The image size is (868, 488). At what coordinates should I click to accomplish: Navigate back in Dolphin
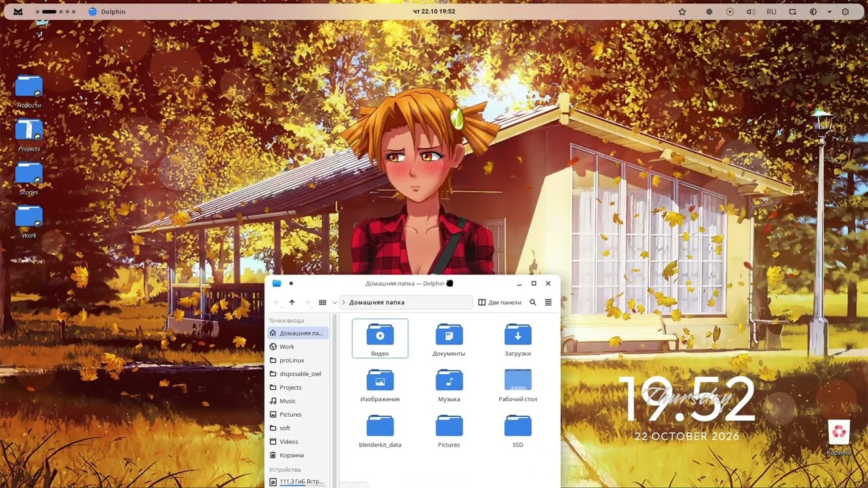277,302
